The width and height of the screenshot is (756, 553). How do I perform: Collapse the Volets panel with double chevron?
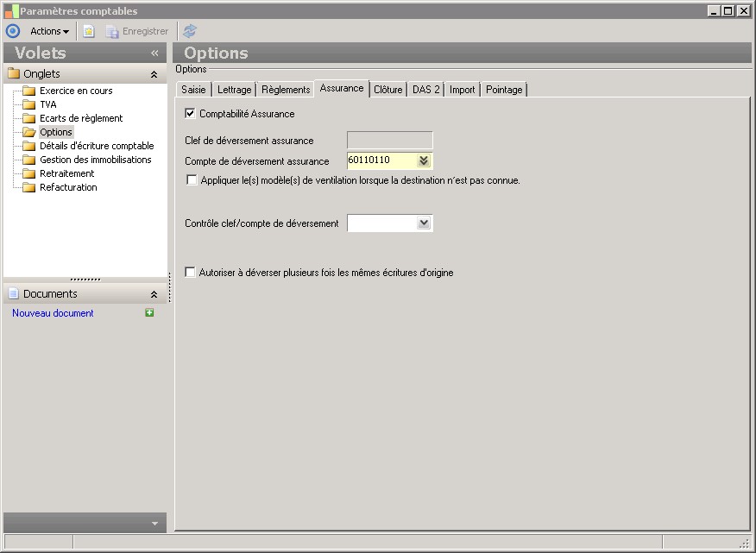(x=154, y=53)
